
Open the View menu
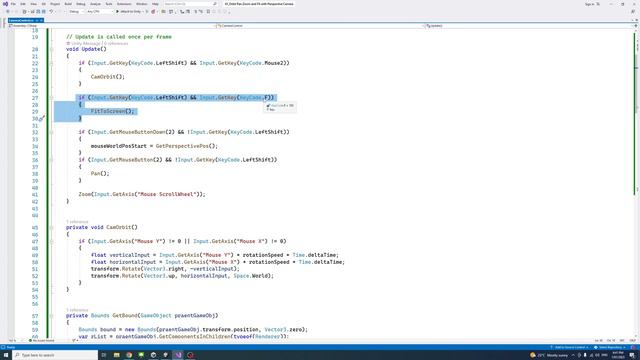tap(33, 4)
